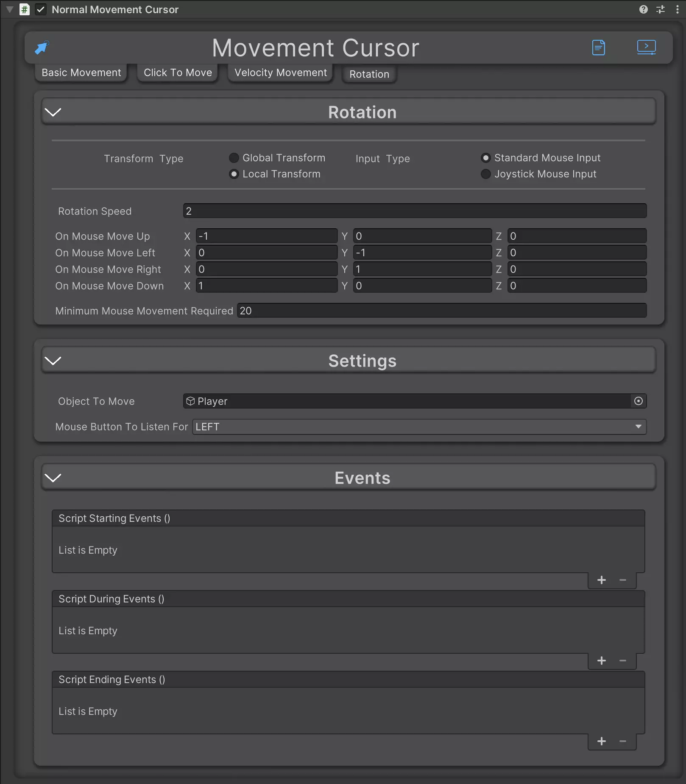Add a Script Starting Events entry
Viewport: 686px width, 784px height.
[601, 580]
